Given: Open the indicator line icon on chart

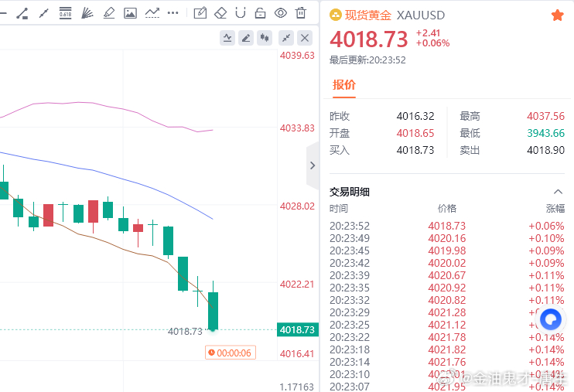Looking at the screenshot, I should [227, 38].
